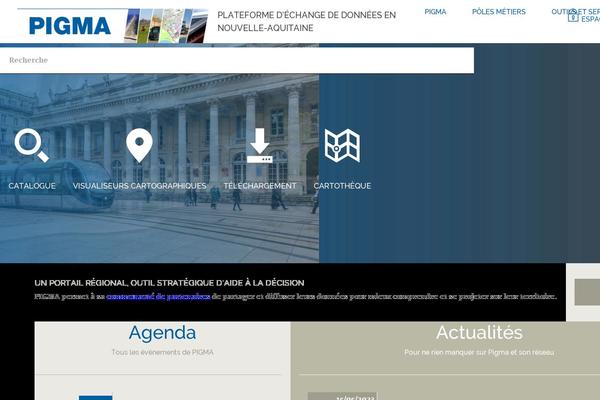This screenshot has width=600, height=400.
Task: Click the Recherche search field
Action: 237,60
